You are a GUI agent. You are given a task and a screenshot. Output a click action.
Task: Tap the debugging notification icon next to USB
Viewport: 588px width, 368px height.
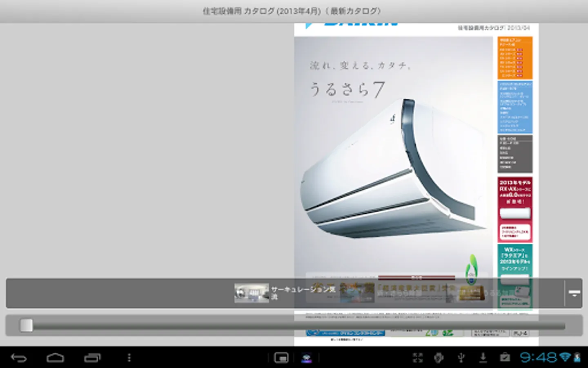tap(439, 358)
